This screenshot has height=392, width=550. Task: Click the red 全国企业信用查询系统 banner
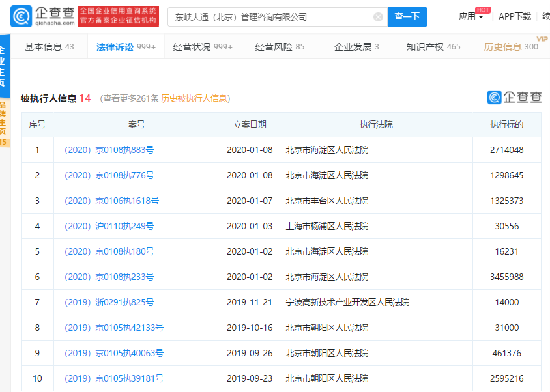[118, 16]
